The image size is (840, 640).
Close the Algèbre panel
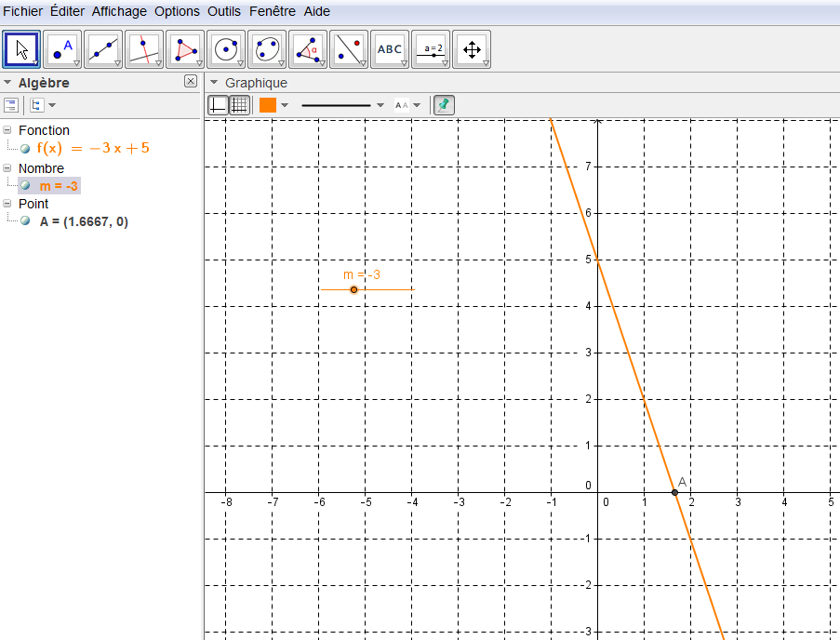pyautogui.click(x=191, y=82)
